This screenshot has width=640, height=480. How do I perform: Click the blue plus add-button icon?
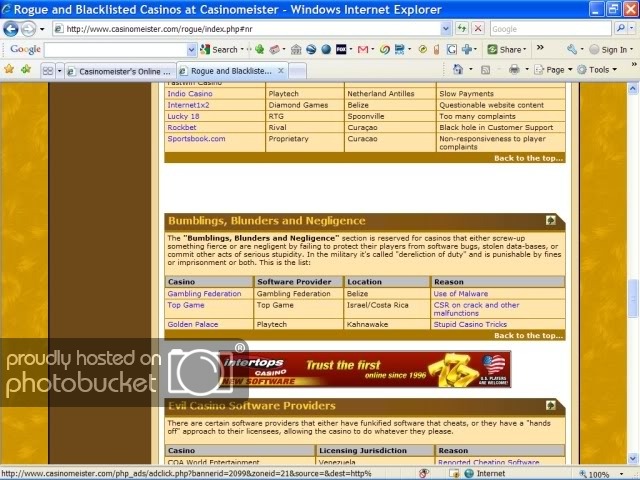pyautogui.click(x=467, y=50)
